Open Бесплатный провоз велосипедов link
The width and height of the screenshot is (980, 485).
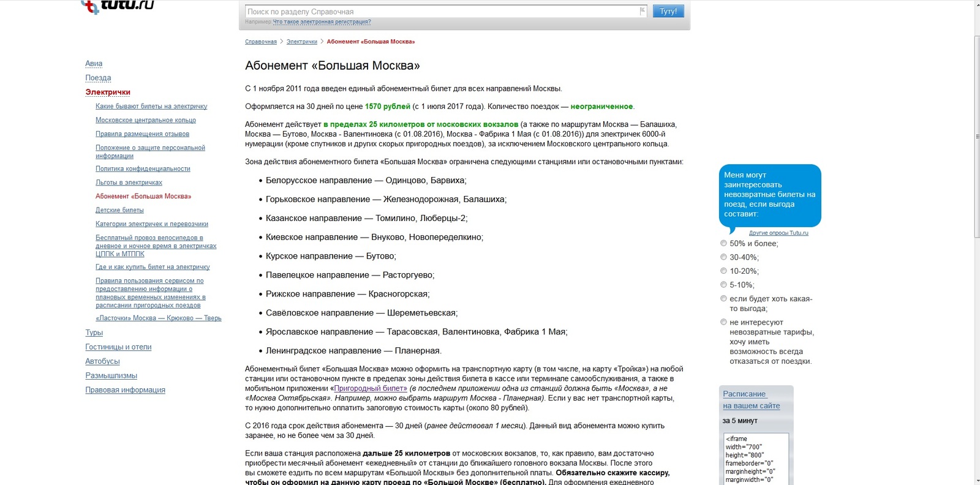156,246
